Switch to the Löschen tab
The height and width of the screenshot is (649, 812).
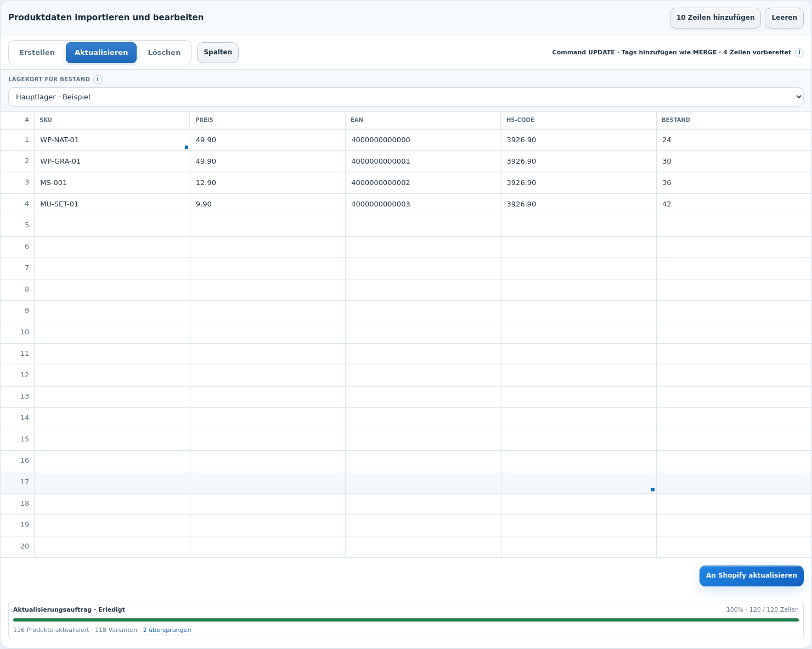pos(164,53)
